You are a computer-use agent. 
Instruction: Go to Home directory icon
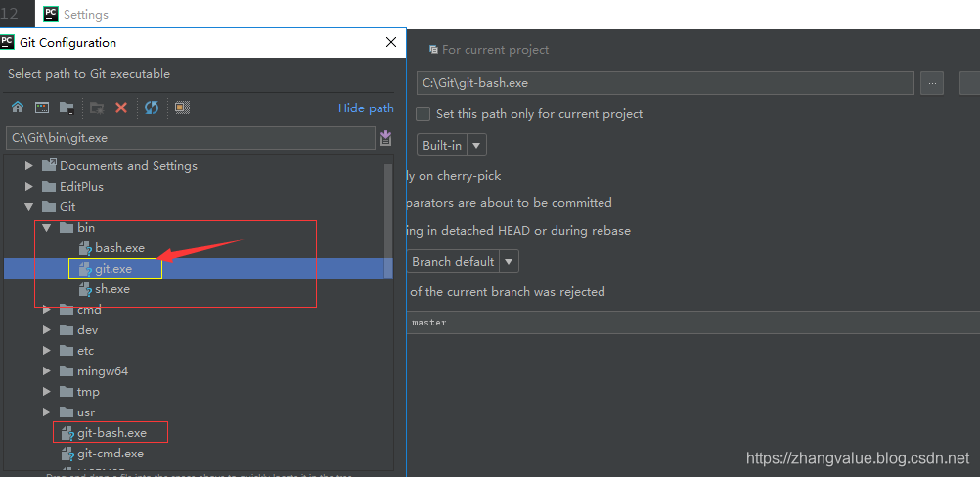click(x=18, y=108)
